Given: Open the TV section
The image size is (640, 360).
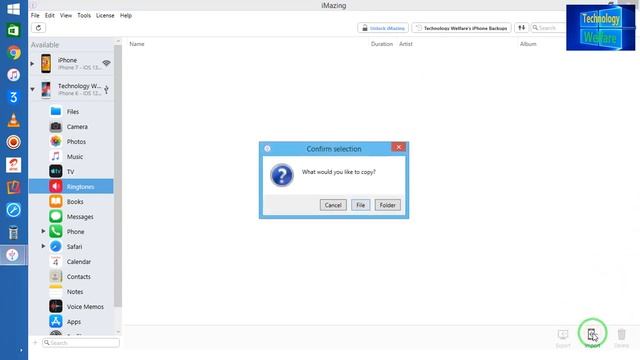Looking at the screenshot, I should coord(71,171).
